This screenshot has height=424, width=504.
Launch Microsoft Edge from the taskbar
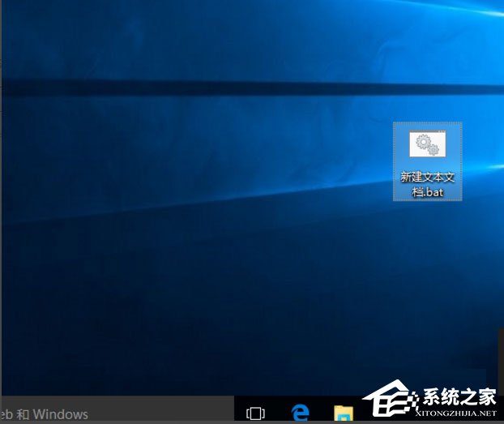click(x=301, y=413)
